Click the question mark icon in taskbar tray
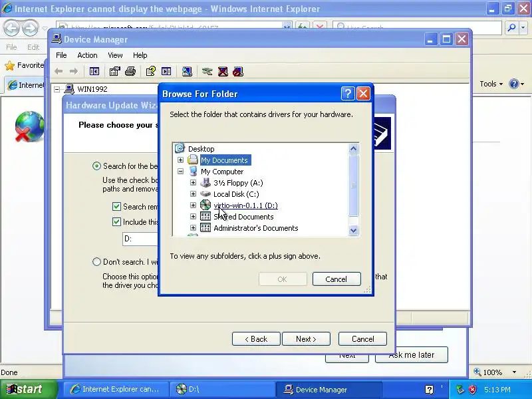The height and width of the screenshot is (399, 532). point(429,390)
